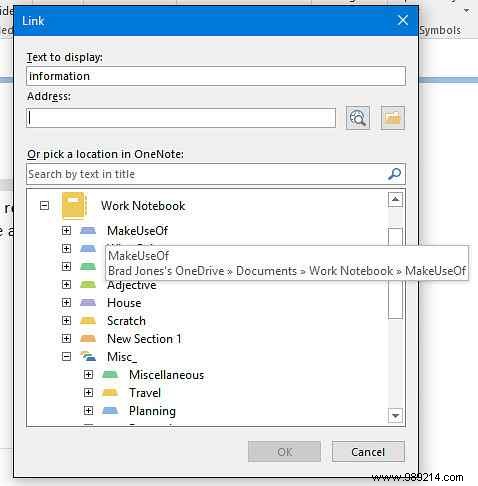Click the location list scrollbar thumb
The image size is (478, 486).
click(x=395, y=273)
